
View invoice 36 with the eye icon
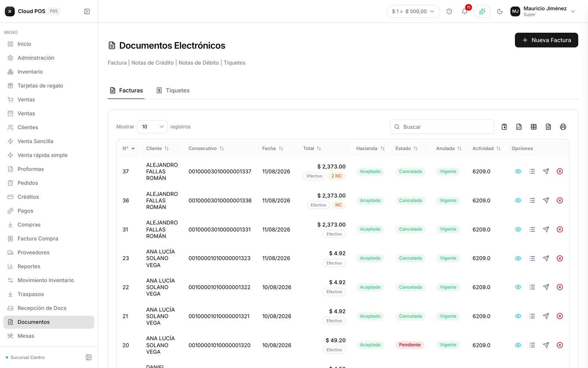point(518,201)
